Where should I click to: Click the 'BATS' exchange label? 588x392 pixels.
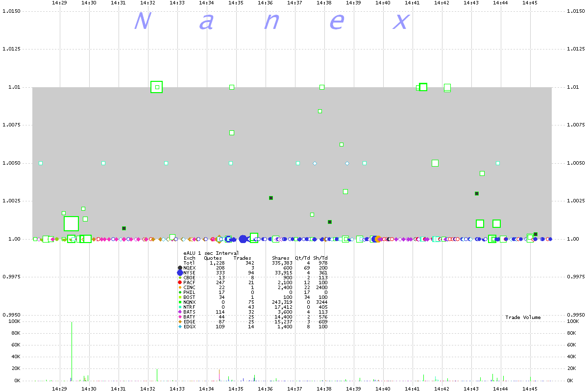190,312
